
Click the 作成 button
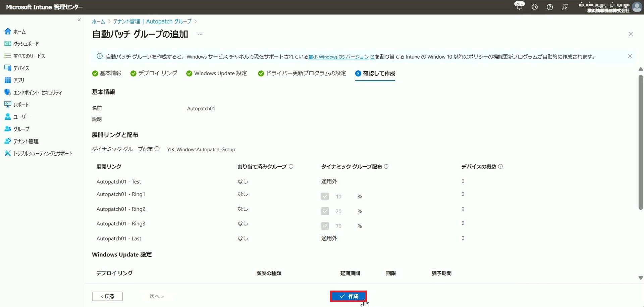(x=348, y=296)
